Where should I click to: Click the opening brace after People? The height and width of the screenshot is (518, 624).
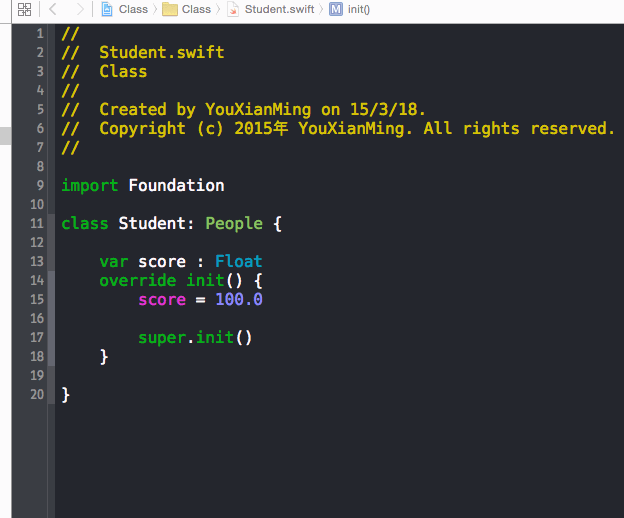pos(277,224)
